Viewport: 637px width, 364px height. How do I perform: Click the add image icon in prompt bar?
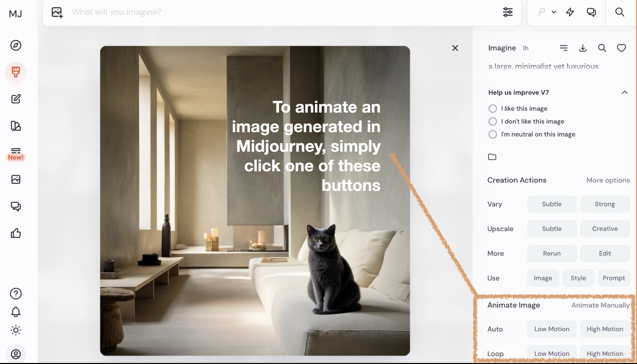57,12
